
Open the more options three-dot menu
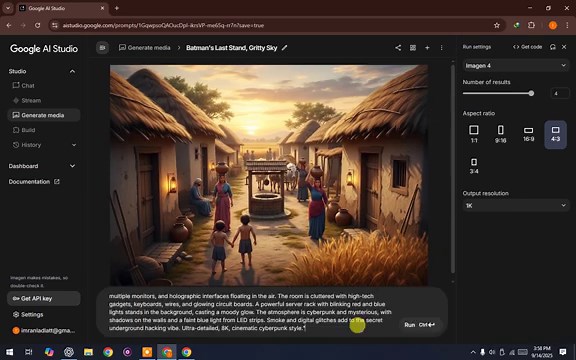[x=442, y=48]
